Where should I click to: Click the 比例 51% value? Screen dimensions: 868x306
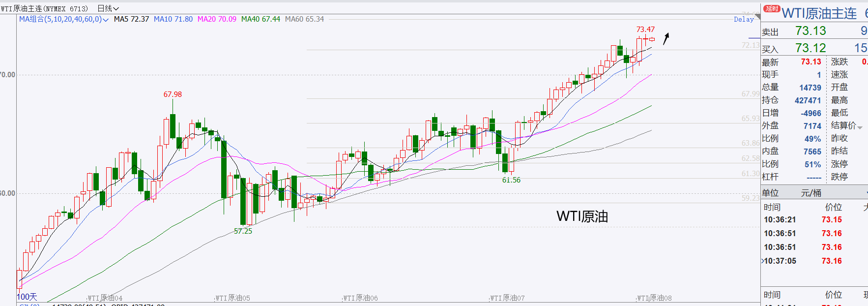tap(812, 164)
